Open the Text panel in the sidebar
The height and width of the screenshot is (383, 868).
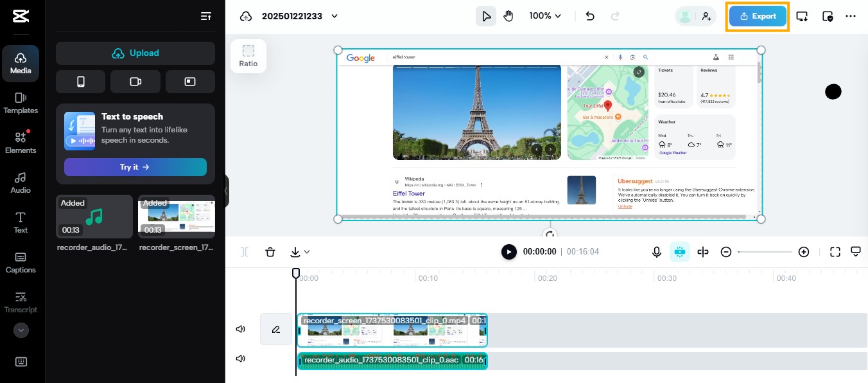(21, 222)
